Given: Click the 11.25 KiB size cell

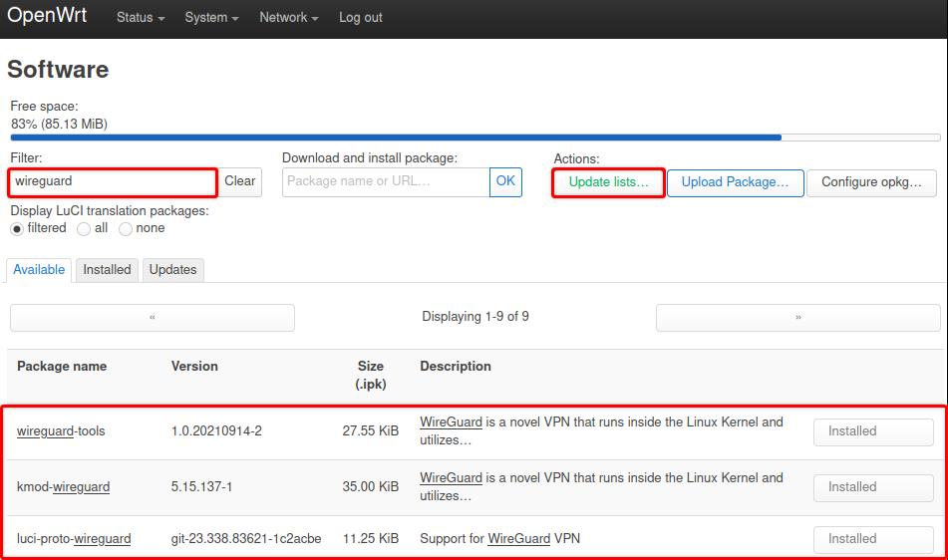Looking at the screenshot, I should point(371,539).
